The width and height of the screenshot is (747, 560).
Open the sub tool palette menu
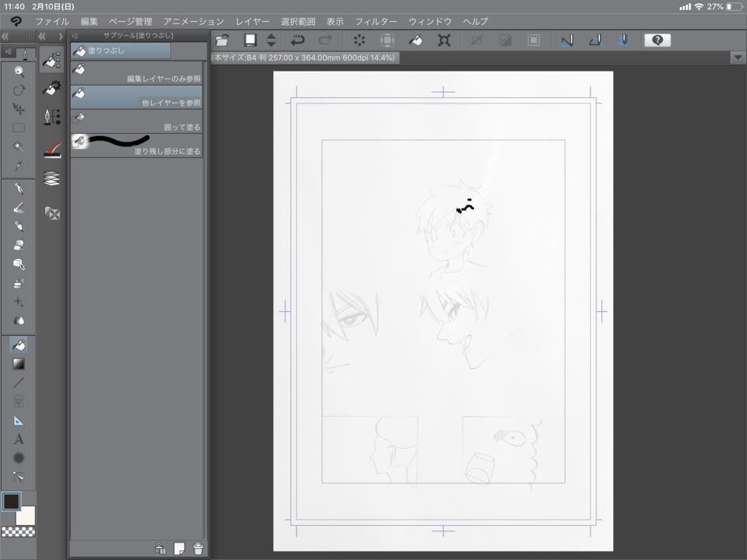[75, 36]
